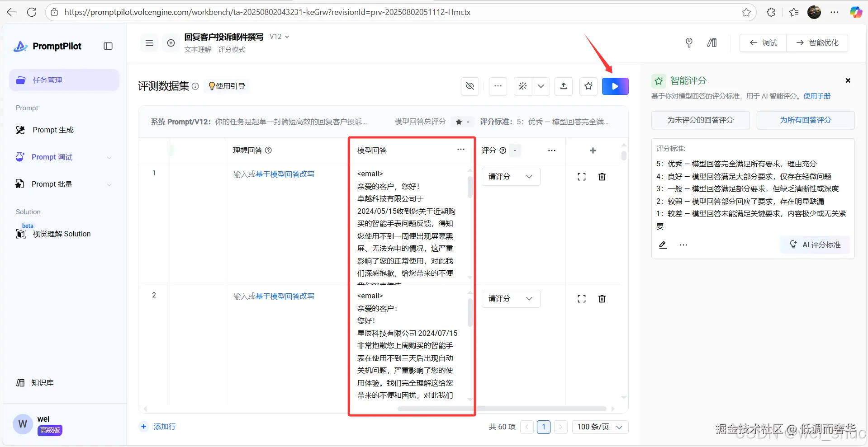Close the 智能评分 panel

(848, 80)
